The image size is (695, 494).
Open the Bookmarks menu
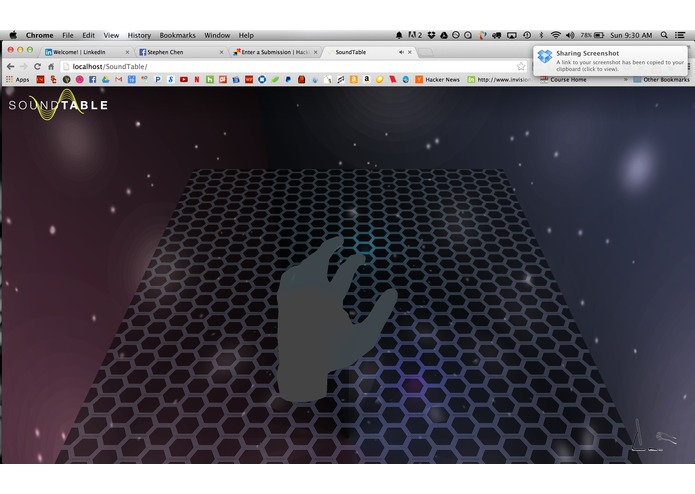177,35
